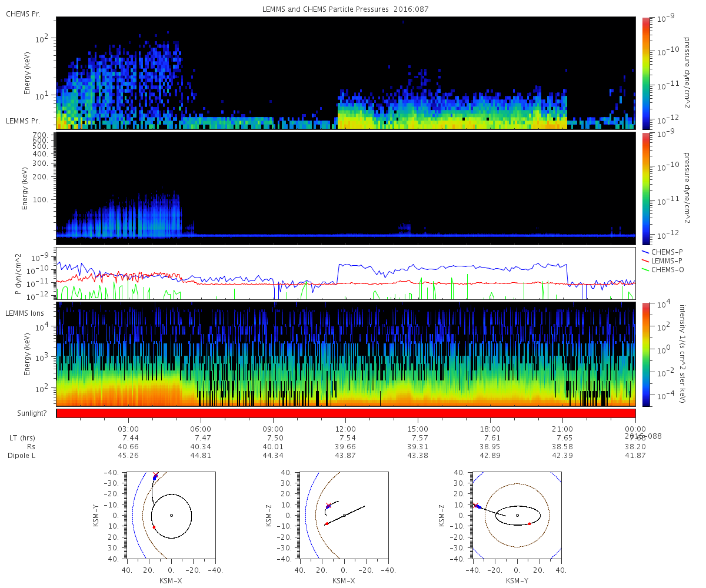Click the LEMMS Ions intensity color bar
706x588 pixels.
point(646,354)
